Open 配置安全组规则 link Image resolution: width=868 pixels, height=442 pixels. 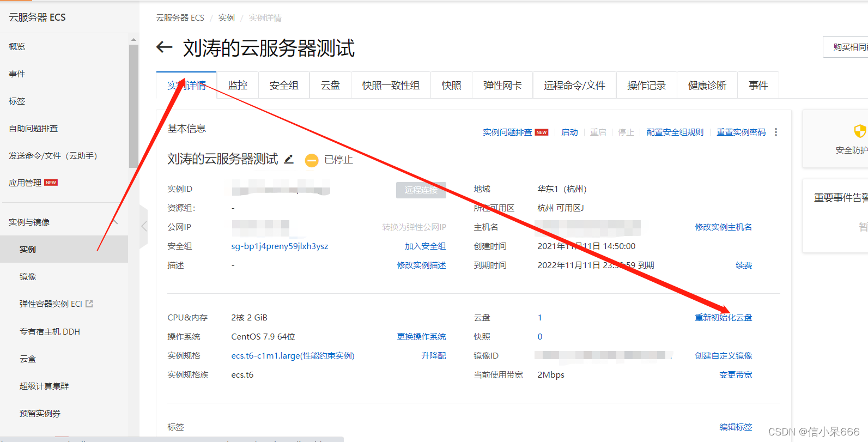(675, 132)
